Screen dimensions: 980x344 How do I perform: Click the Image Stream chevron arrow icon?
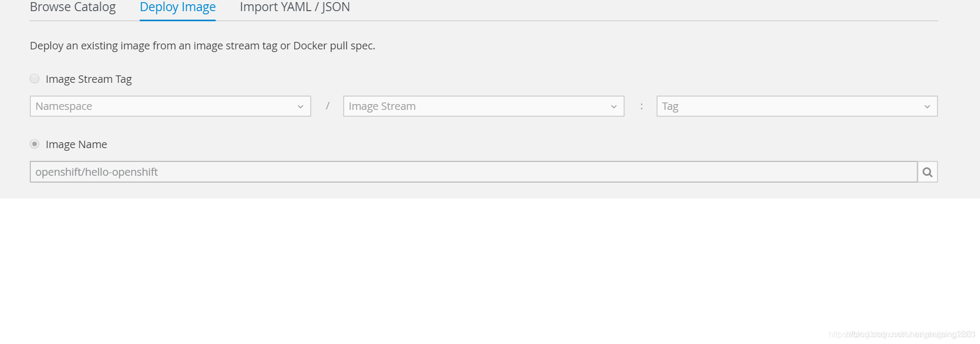coord(614,107)
